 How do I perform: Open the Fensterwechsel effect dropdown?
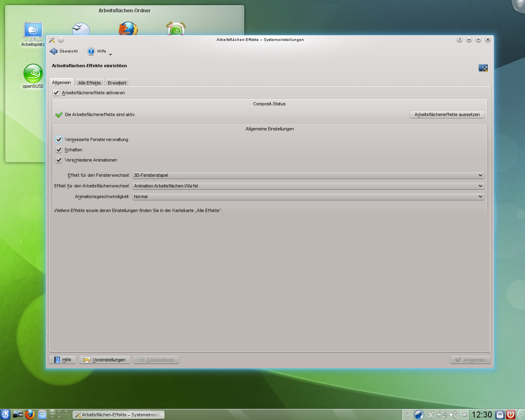click(x=308, y=175)
